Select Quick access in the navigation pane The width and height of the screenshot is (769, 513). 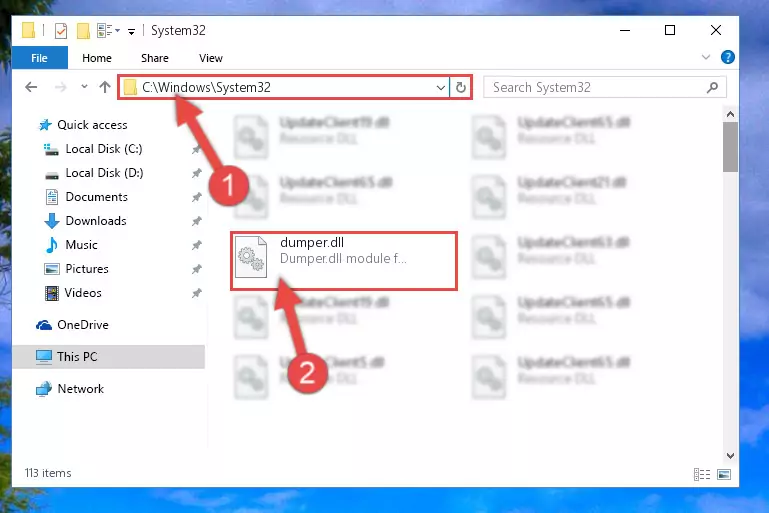click(x=92, y=125)
